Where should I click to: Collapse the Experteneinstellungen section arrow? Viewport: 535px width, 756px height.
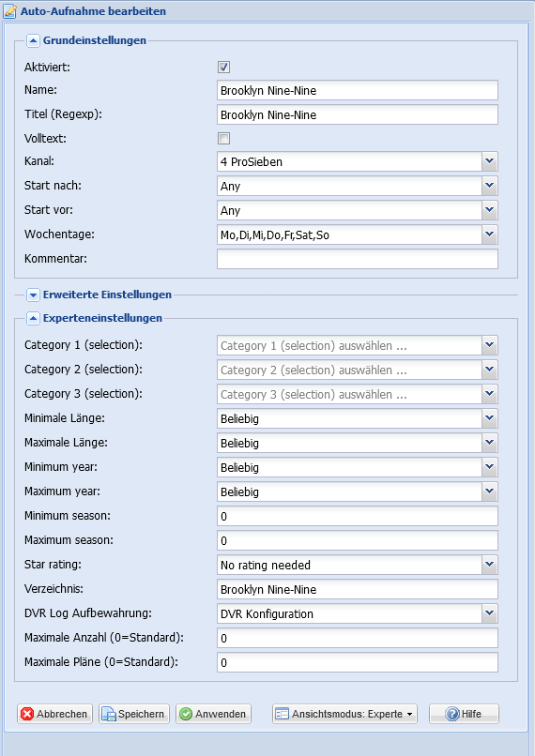[x=33, y=318]
